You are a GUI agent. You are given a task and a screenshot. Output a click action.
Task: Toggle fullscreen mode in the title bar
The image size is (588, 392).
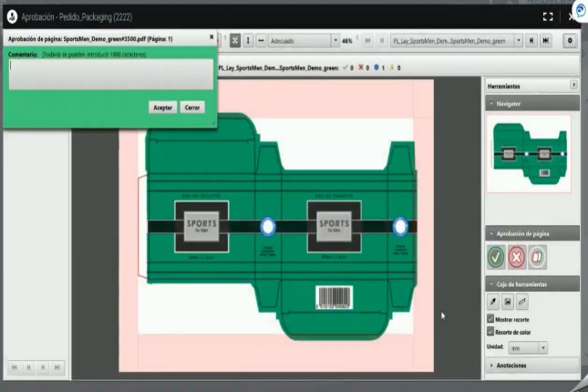coord(548,15)
